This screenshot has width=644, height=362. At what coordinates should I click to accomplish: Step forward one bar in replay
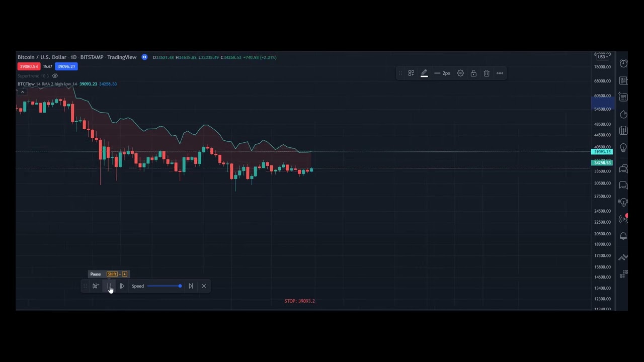122,286
